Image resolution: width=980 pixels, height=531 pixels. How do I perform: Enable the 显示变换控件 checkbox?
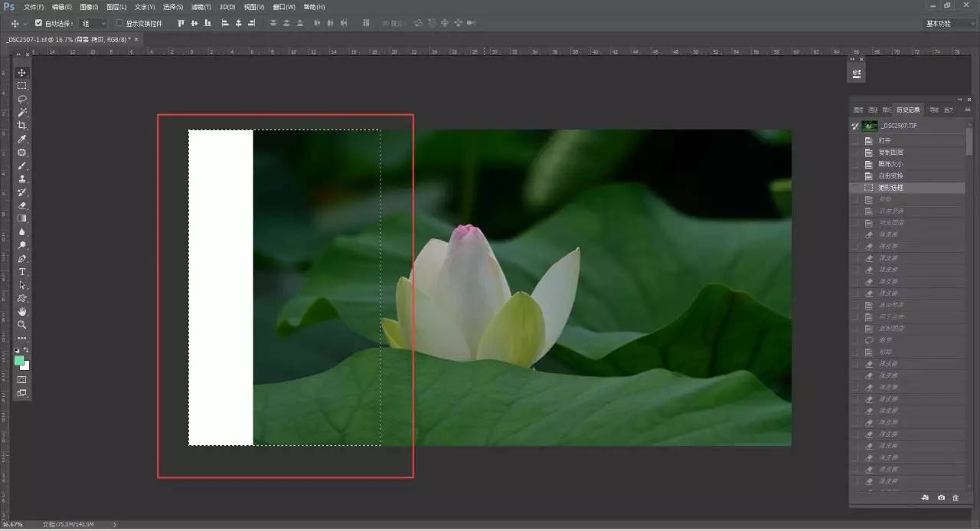119,23
